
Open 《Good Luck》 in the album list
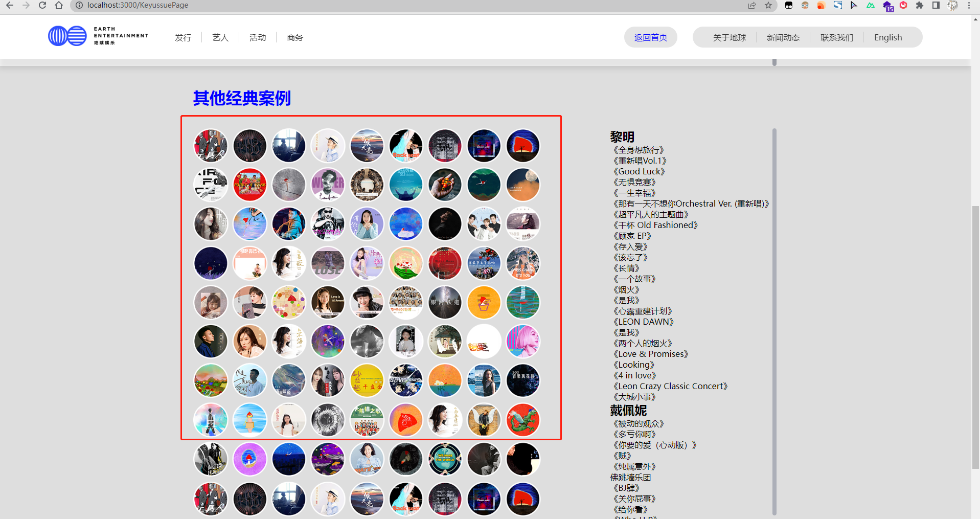639,171
